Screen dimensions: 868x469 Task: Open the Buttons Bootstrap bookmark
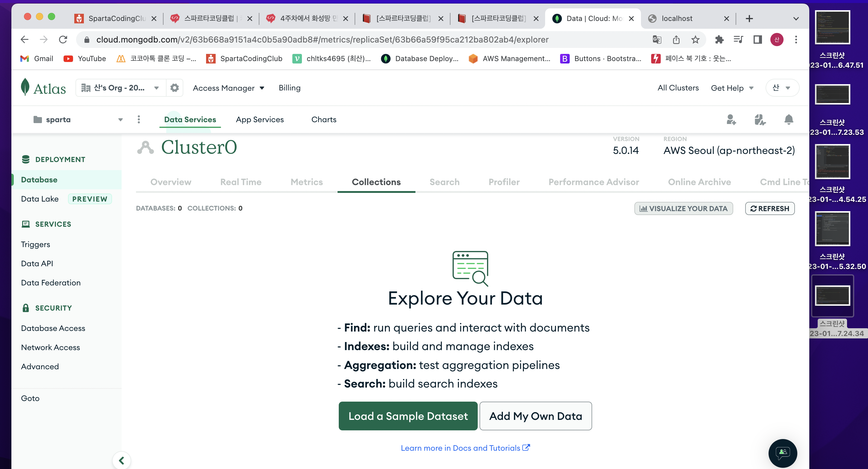(x=601, y=59)
